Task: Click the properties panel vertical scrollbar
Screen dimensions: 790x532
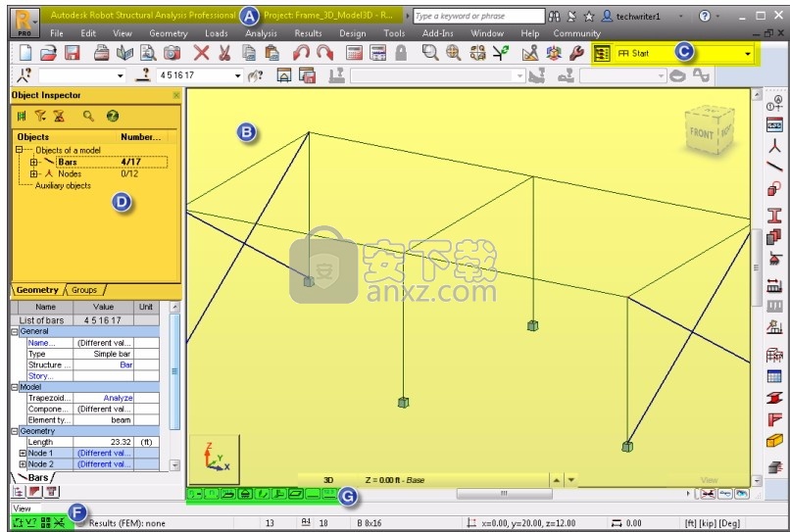Action: [174, 371]
